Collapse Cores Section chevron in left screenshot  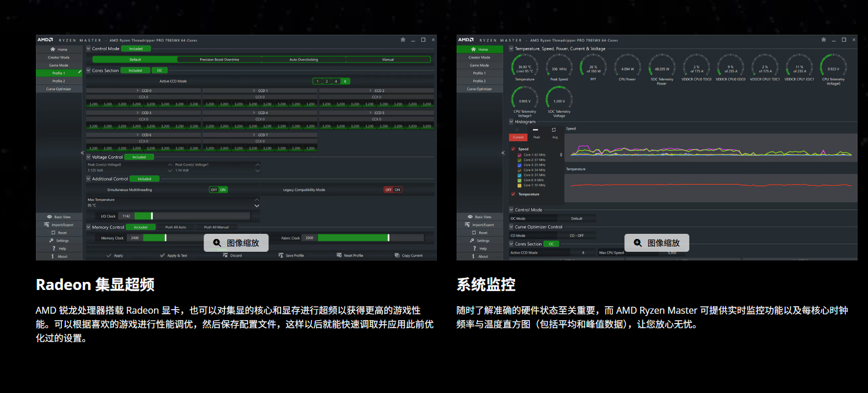pos(89,71)
